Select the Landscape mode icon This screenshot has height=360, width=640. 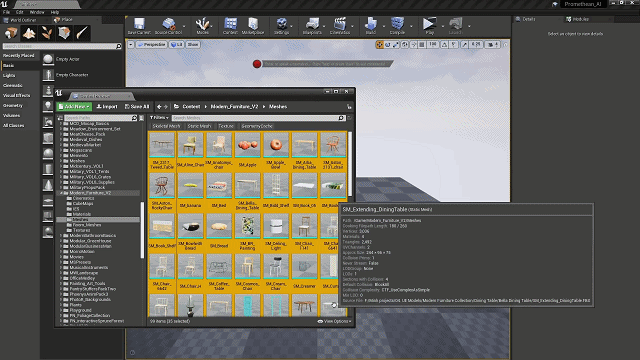pos(29,33)
